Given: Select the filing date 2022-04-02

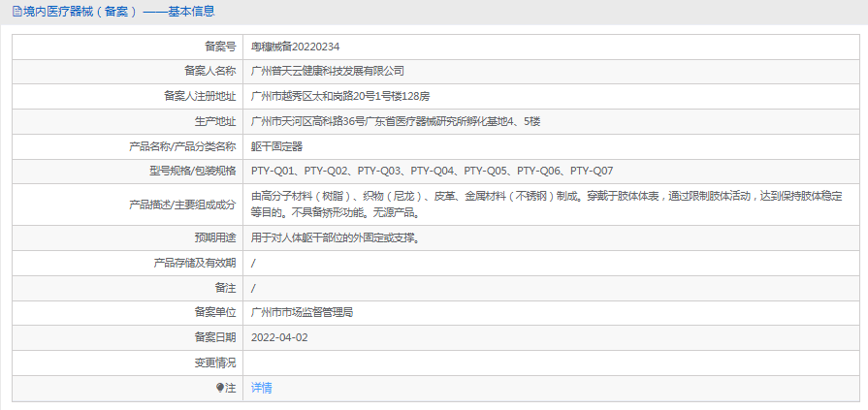Looking at the screenshot, I should click(279, 337).
